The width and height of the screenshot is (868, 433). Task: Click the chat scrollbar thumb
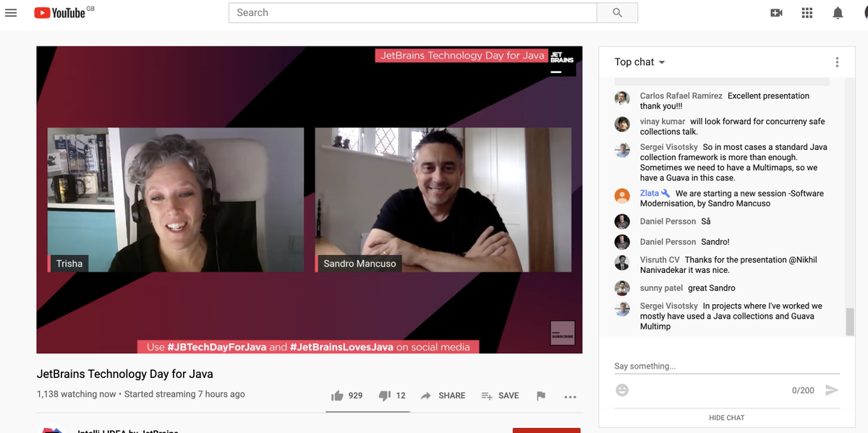point(850,321)
